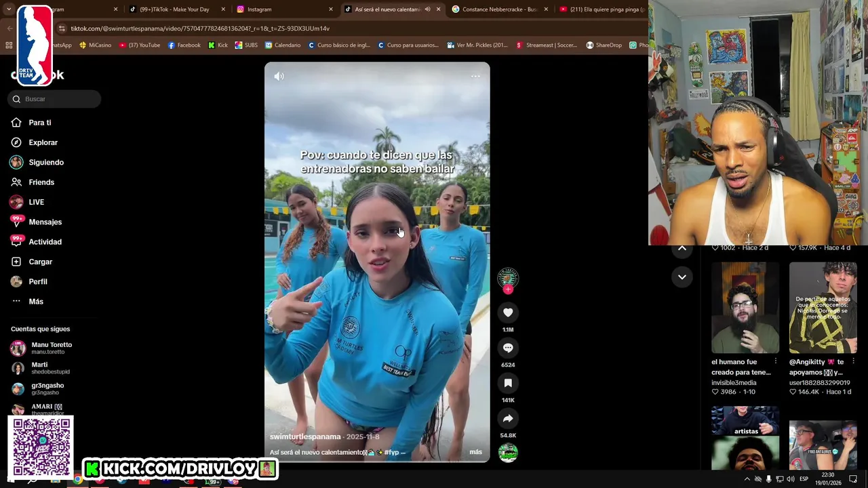Open 'Curso básico de ingl...' bookmark
This screenshot has width=868, height=488.
point(339,45)
